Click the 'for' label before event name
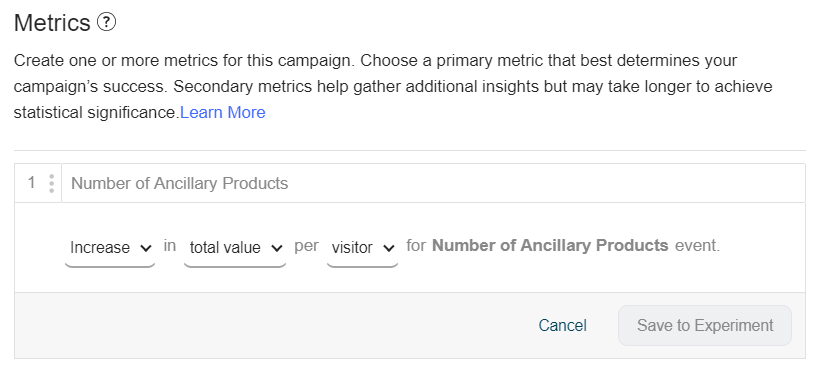The height and width of the screenshot is (367, 819). pyautogui.click(x=416, y=245)
